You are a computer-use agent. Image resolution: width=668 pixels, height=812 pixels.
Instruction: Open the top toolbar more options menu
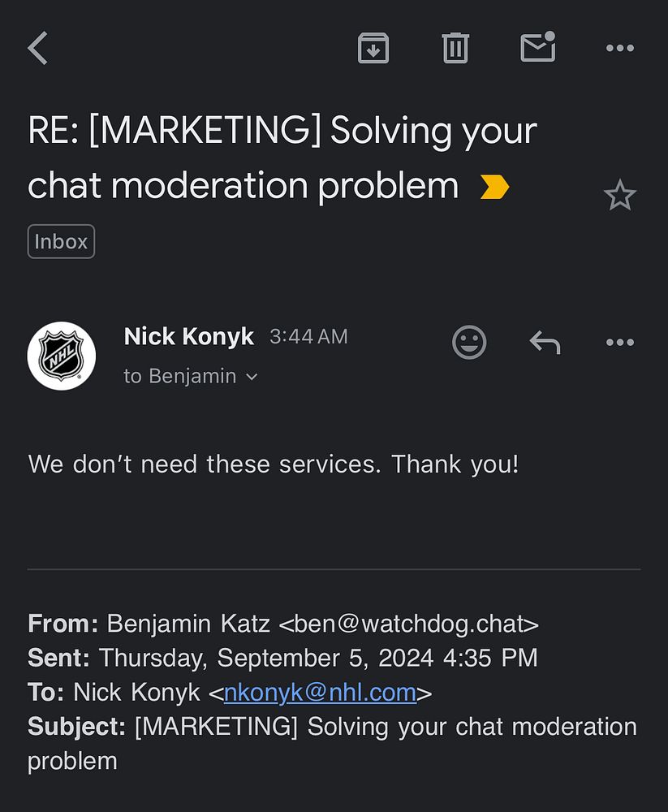pyautogui.click(x=620, y=49)
